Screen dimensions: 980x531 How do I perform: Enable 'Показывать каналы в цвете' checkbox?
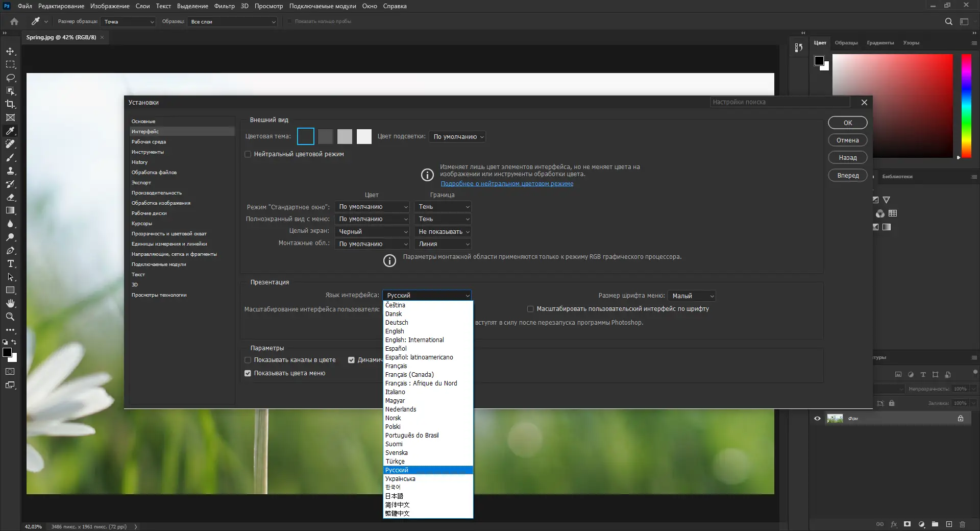(x=248, y=360)
